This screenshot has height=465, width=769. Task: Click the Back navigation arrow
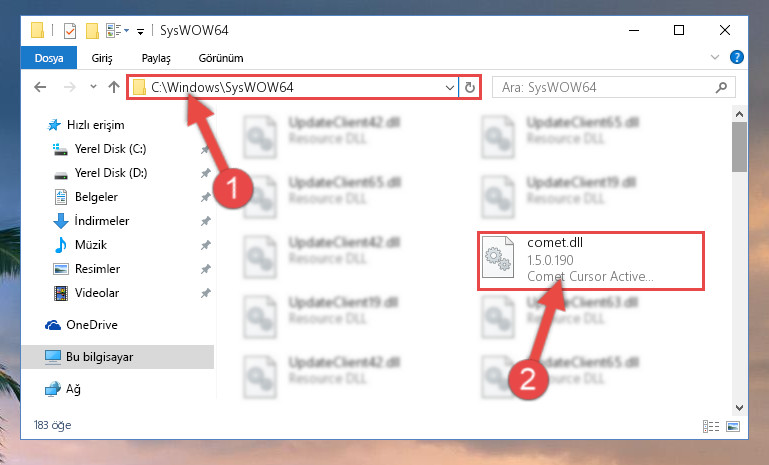tap(40, 87)
